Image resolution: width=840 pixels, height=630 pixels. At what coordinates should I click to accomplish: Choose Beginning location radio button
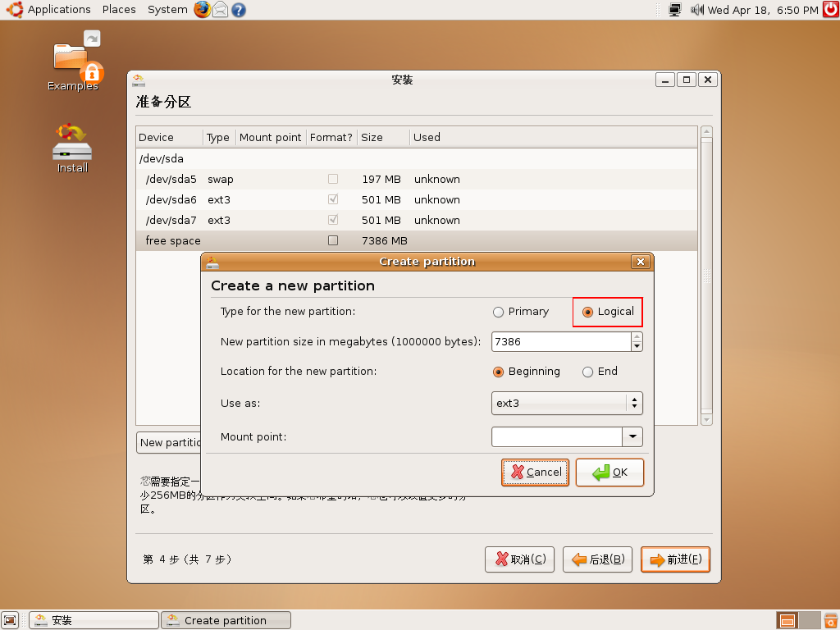498,372
